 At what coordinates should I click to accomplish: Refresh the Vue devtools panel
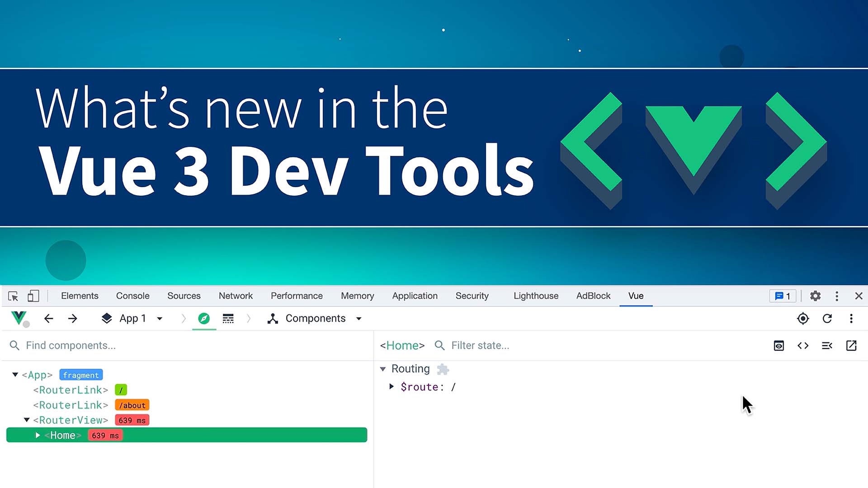coord(828,319)
